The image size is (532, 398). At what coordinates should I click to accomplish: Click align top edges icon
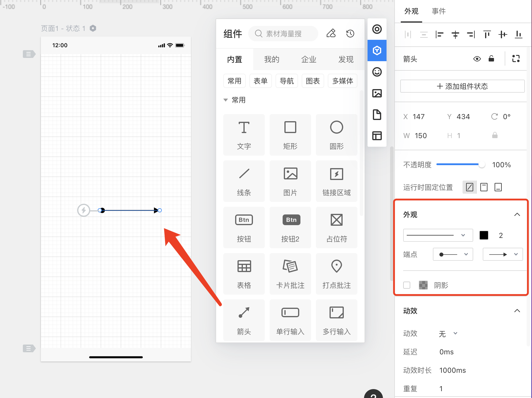point(487,35)
